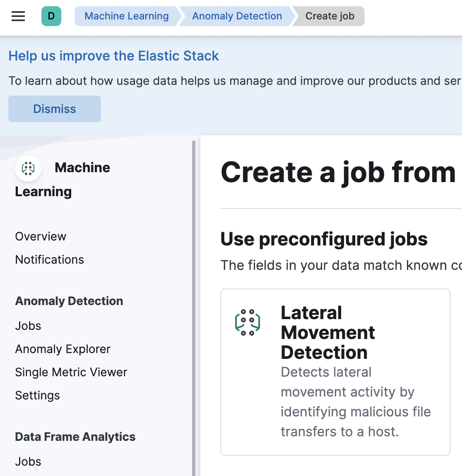The width and height of the screenshot is (462, 476).
Task: Open the Help us improve the Elastic Stack heading
Action: pos(113,56)
